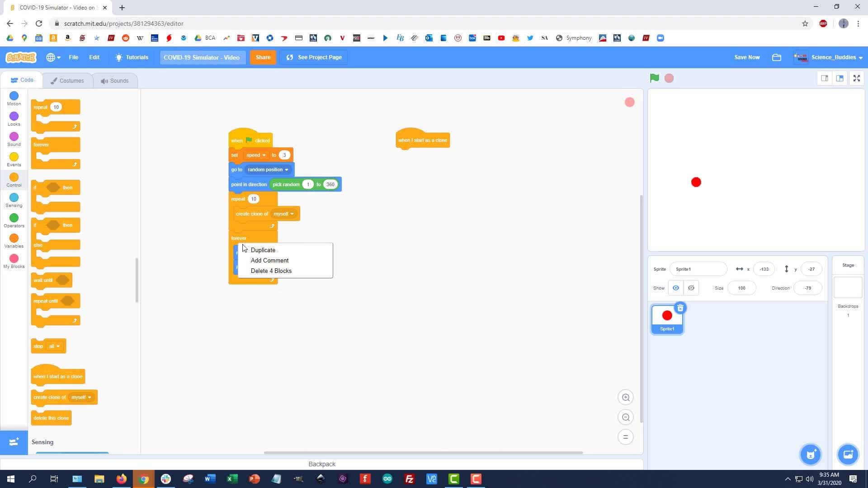This screenshot has width=868, height=488.
Task: Click the zoom in magnifier on the canvas
Action: coord(626,397)
